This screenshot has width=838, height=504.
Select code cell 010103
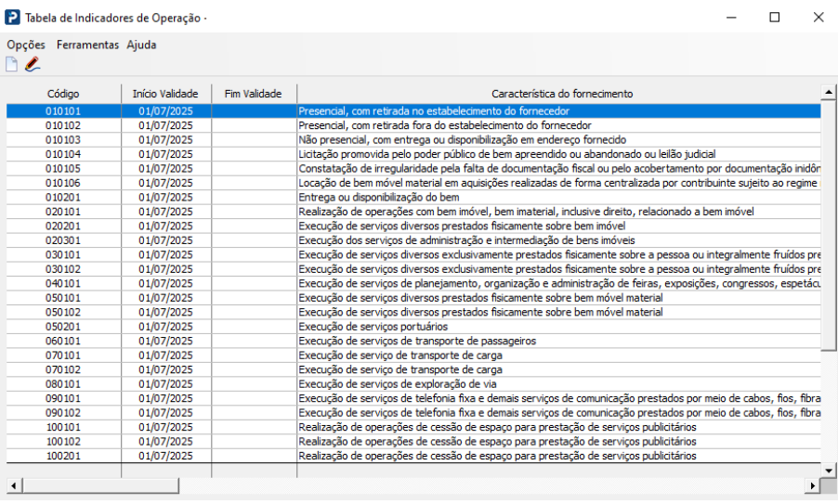63,140
